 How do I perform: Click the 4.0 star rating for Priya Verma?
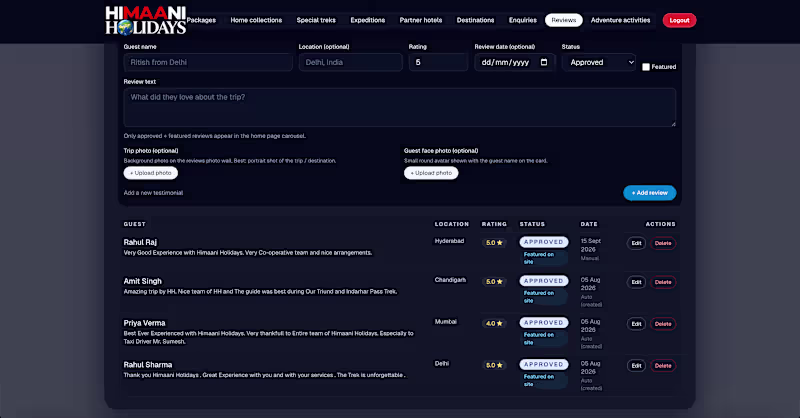(x=494, y=324)
